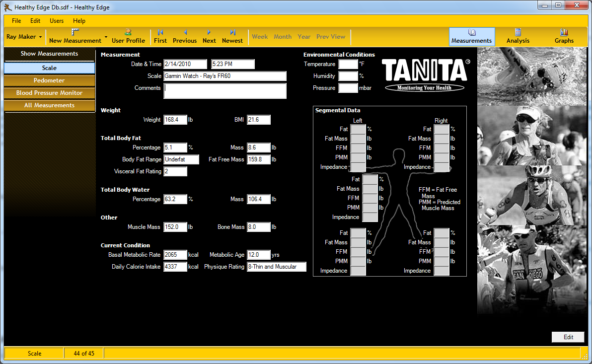Open the New Measurement dropdown arrow

(x=106, y=37)
